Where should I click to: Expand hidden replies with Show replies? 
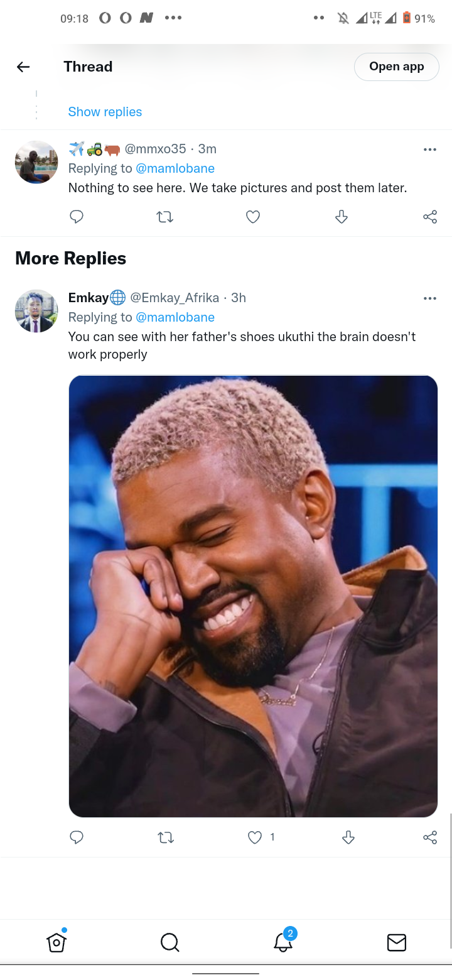coord(105,112)
